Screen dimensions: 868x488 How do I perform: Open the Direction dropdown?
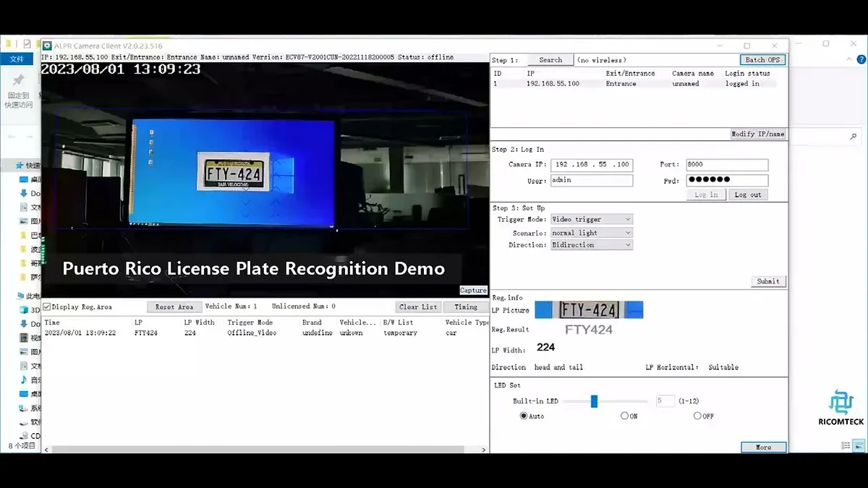pyautogui.click(x=592, y=245)
